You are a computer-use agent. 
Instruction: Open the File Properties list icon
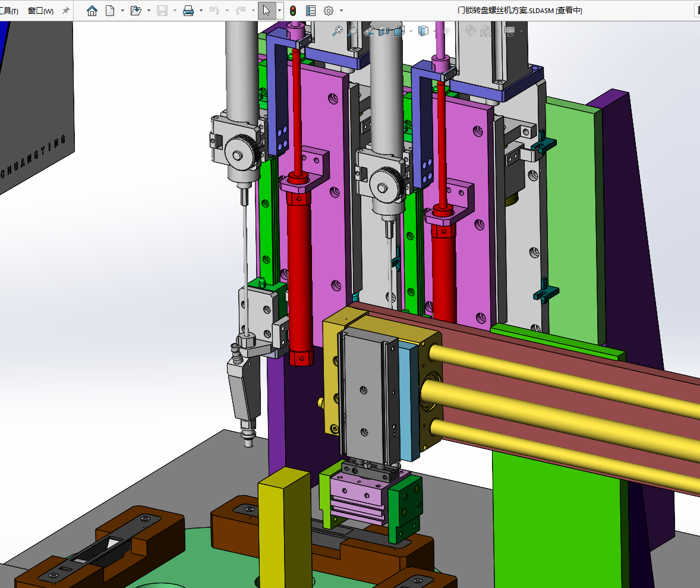click(311, 11)
